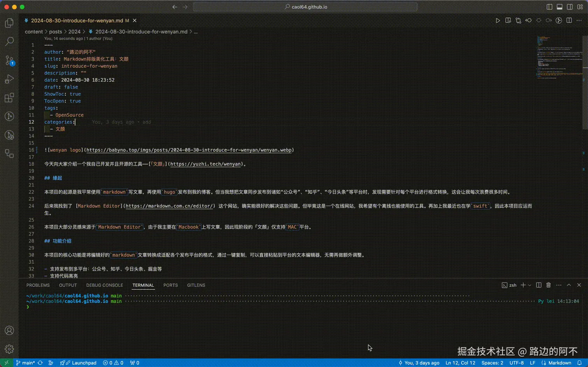Click the GitLens toggle file annotations icon

click(559, 21)
